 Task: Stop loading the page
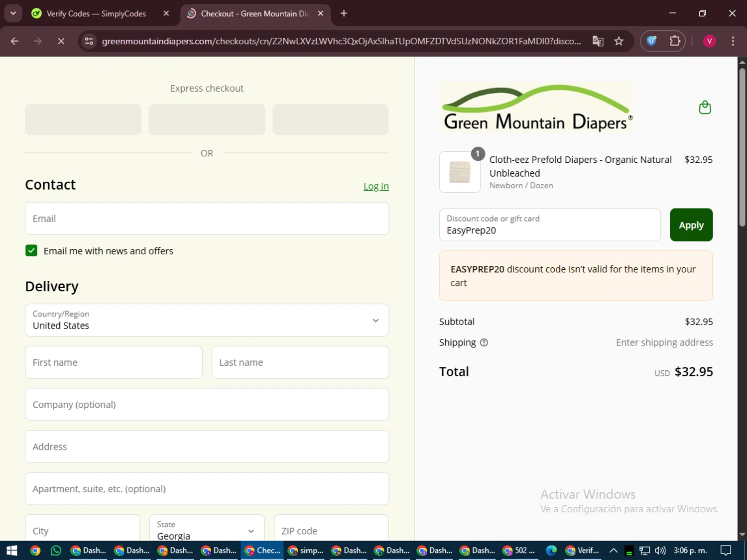pyautogui.click(x=61, y=41)
